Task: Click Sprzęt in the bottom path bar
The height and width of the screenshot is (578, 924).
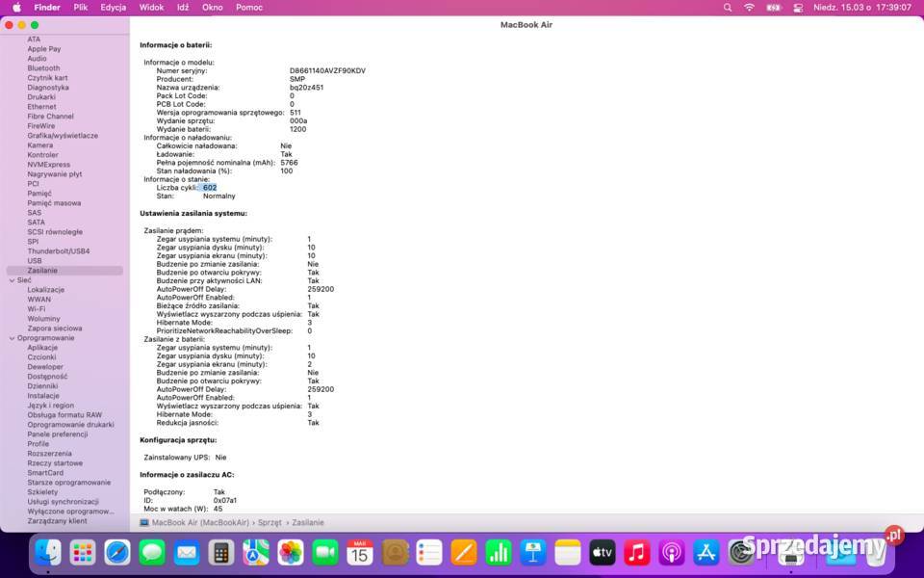Action: coord(269,522)
